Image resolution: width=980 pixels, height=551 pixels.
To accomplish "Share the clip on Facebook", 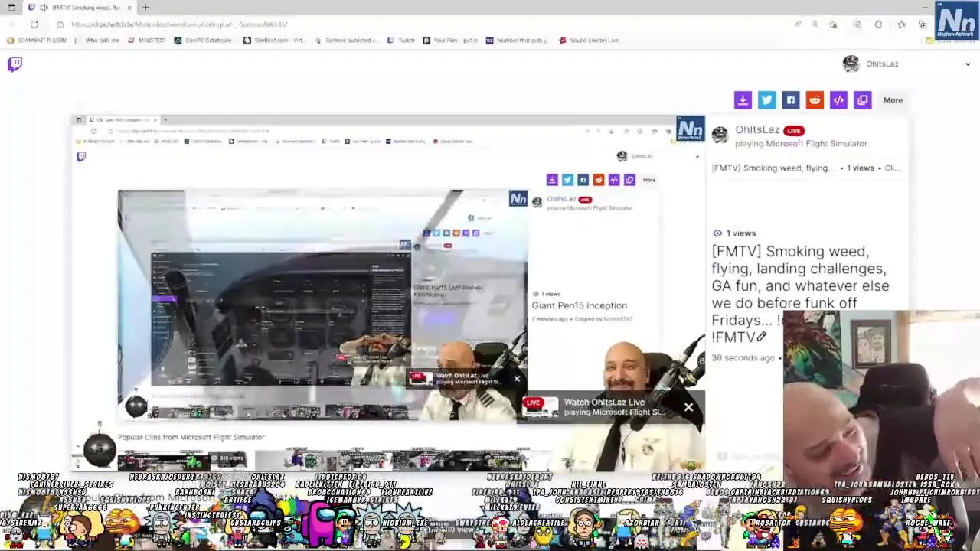I will [x=791, y=100].
